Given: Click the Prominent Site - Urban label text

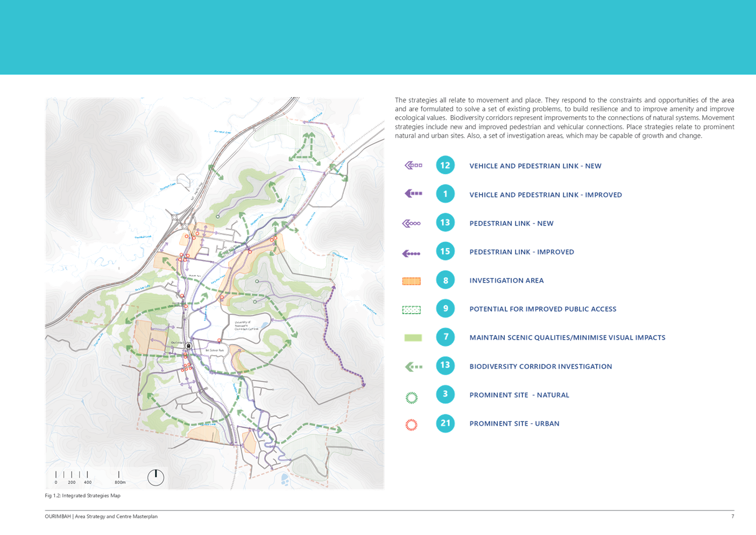Looking at the screenshot, I should click(514, 424).
